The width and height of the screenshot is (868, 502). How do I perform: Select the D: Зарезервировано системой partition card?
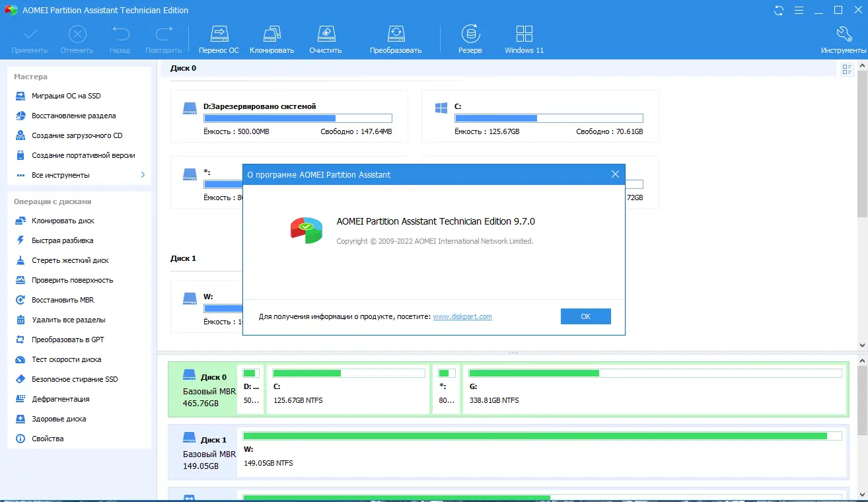click(x=289, y=116)
